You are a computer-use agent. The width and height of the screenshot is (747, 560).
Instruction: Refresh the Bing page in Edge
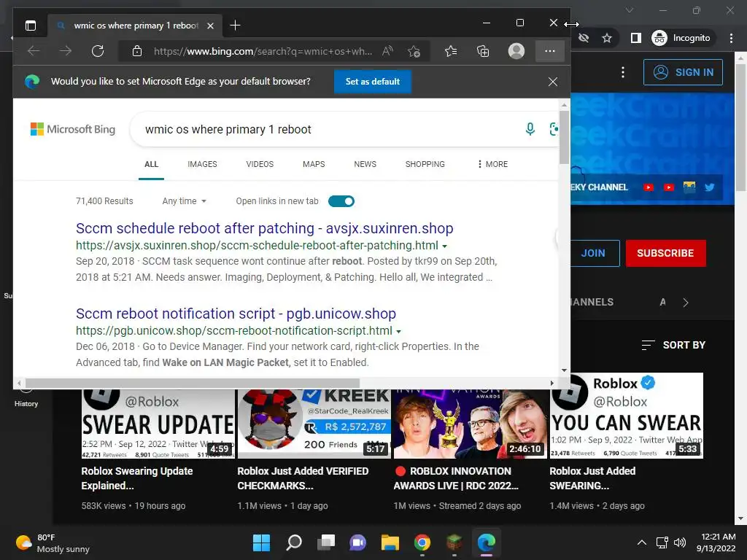(x=98, y=51)
